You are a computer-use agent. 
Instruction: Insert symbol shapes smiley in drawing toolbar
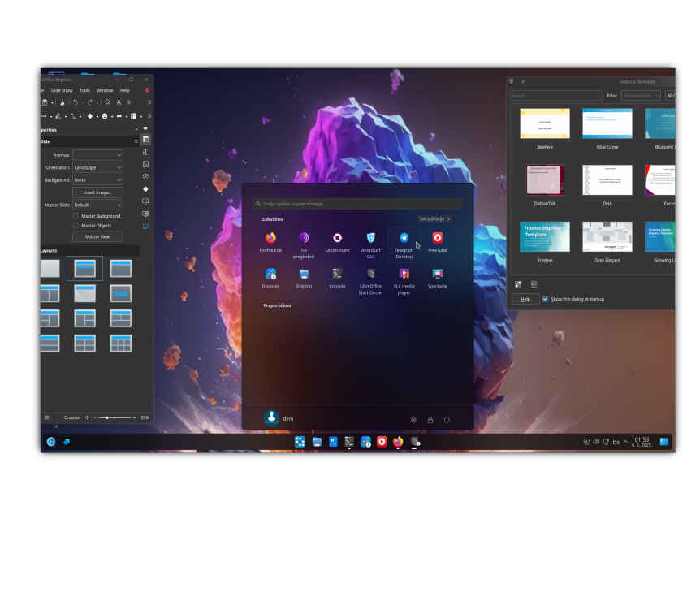click(105, 116)
